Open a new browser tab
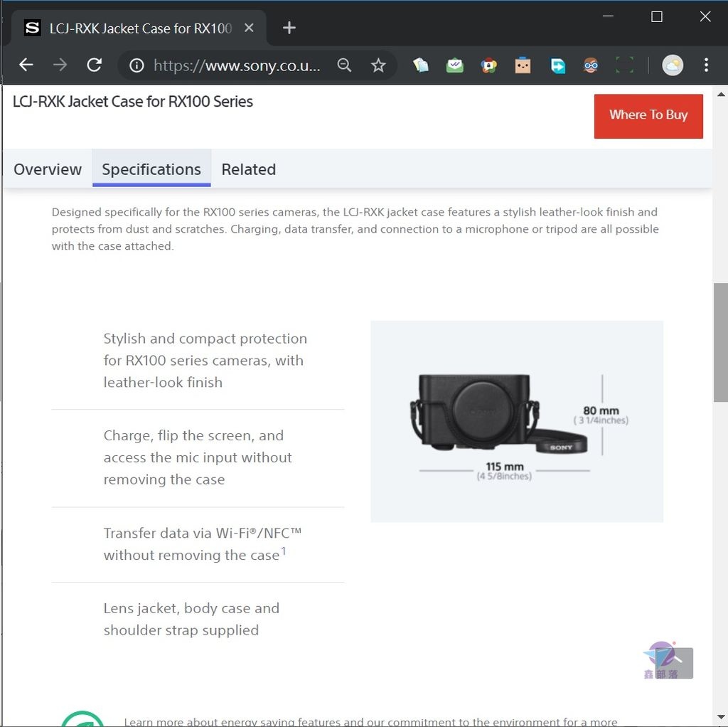Screen dimensions: 728x727 coord(289,28)
